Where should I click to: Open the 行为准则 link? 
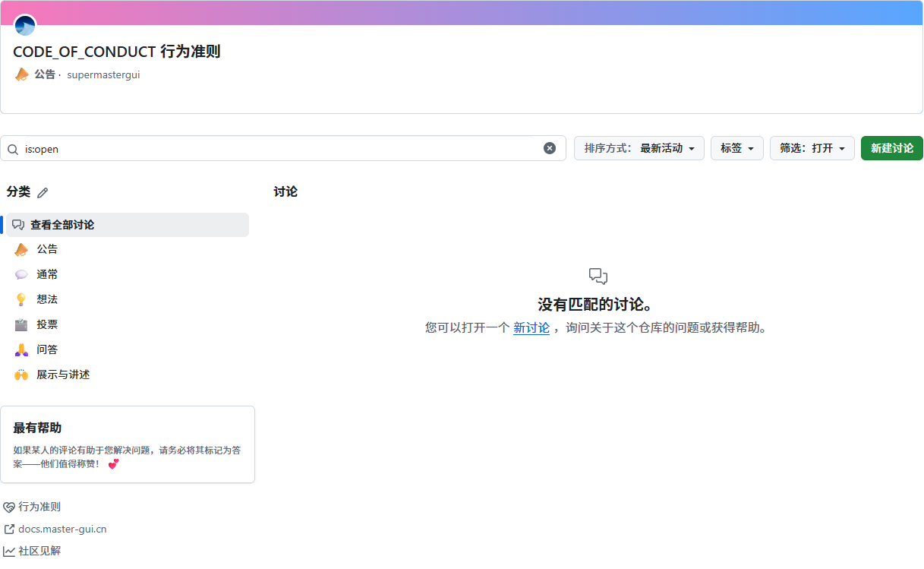tap(39, 507)
